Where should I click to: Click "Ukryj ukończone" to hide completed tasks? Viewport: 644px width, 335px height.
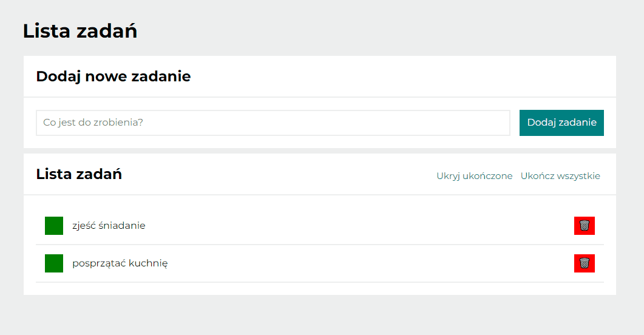coord(475,176)
